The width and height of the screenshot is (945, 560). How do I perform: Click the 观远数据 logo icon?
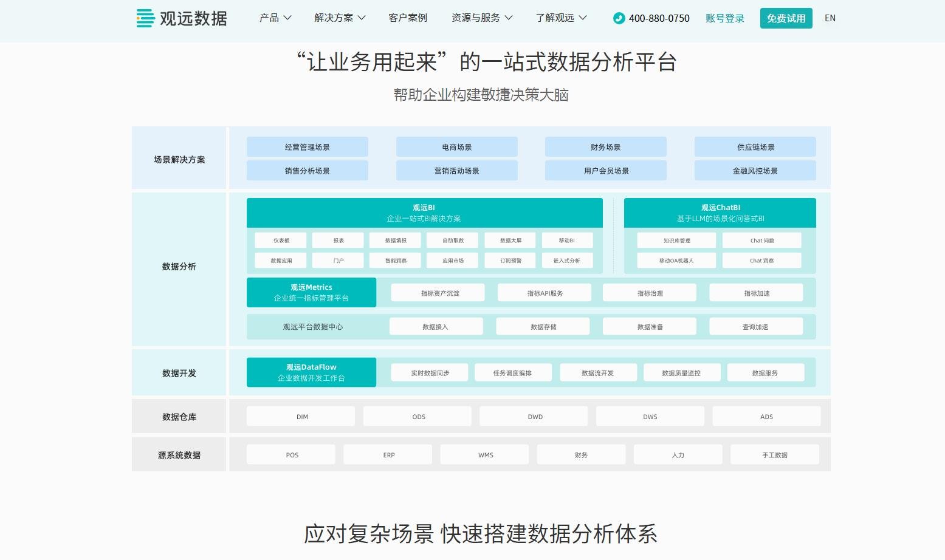(144, 18)
